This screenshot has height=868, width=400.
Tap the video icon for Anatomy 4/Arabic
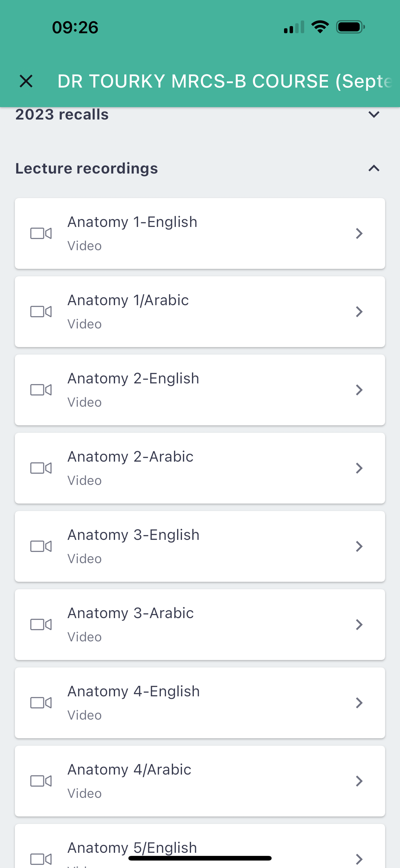41,781
